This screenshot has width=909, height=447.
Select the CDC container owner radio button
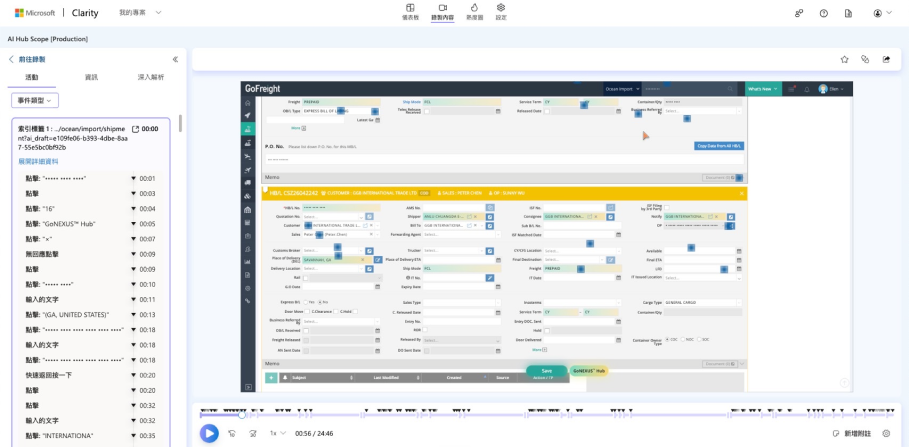point(667,339)
